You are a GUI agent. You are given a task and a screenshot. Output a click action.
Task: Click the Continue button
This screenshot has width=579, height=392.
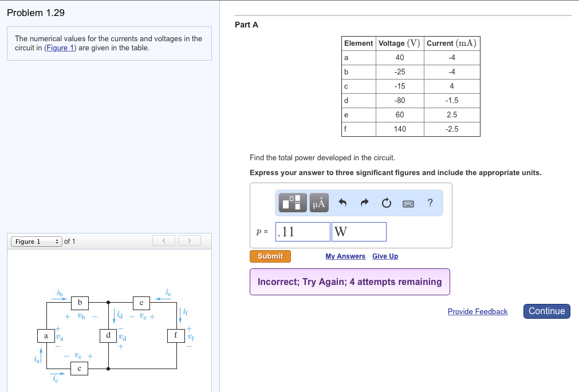[546, 311]
